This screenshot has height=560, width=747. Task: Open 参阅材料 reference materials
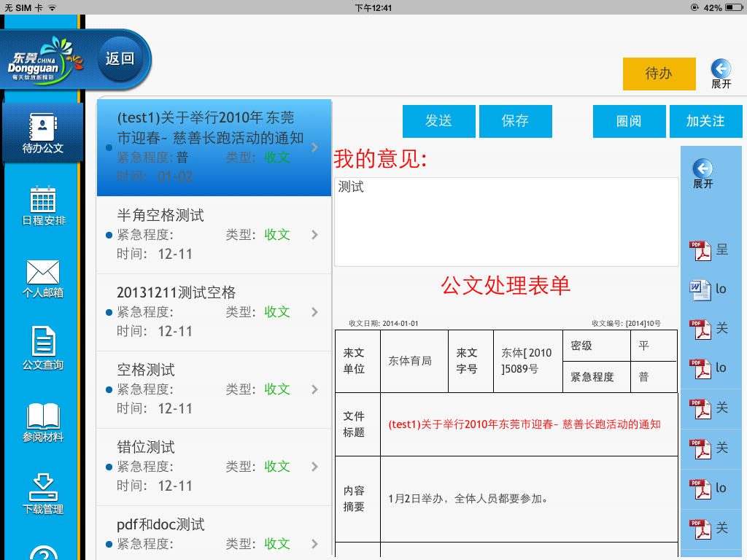[43, 423]
